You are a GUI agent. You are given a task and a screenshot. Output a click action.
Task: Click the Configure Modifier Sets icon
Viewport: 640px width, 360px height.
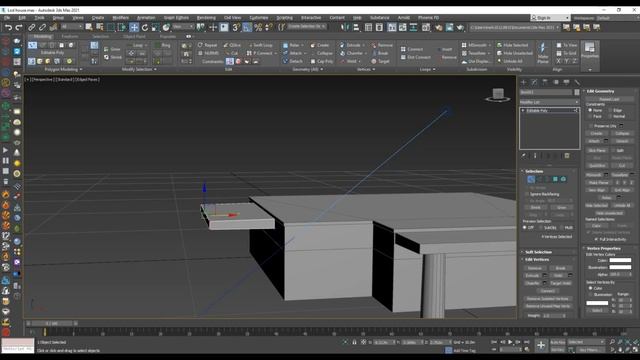[567, 156]
